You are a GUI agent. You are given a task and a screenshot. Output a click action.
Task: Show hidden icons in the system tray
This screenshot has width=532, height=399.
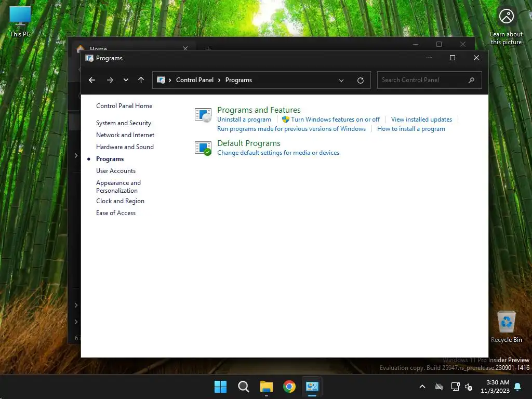[x=422, y=387]
